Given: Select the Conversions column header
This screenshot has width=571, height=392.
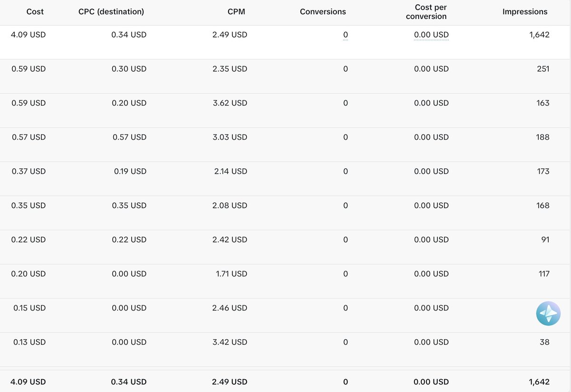Looking at the screenshot, I should click(x=323, y=11).
